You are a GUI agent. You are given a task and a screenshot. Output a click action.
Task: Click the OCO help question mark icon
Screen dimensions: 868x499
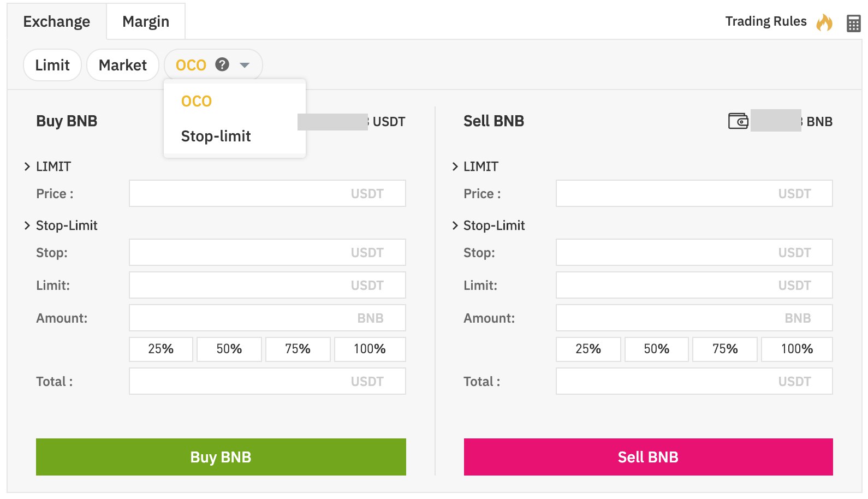tap(222, 64)
